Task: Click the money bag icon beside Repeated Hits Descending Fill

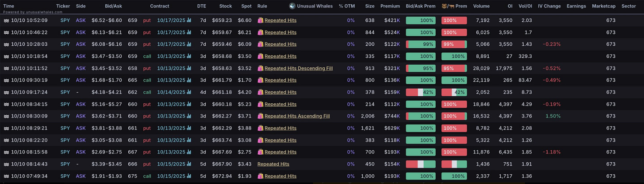Action: pyautogui.click(x=261, y=68)
